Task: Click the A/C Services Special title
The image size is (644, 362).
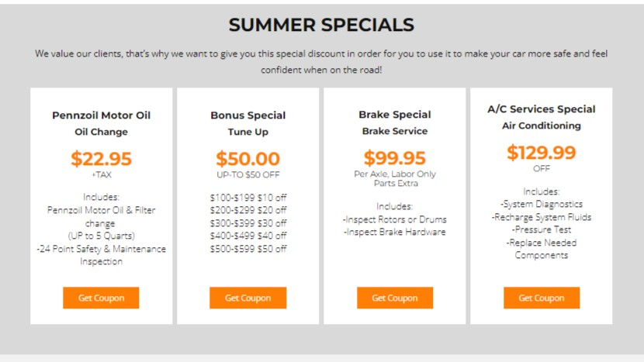Action: (x=541, y=109)
